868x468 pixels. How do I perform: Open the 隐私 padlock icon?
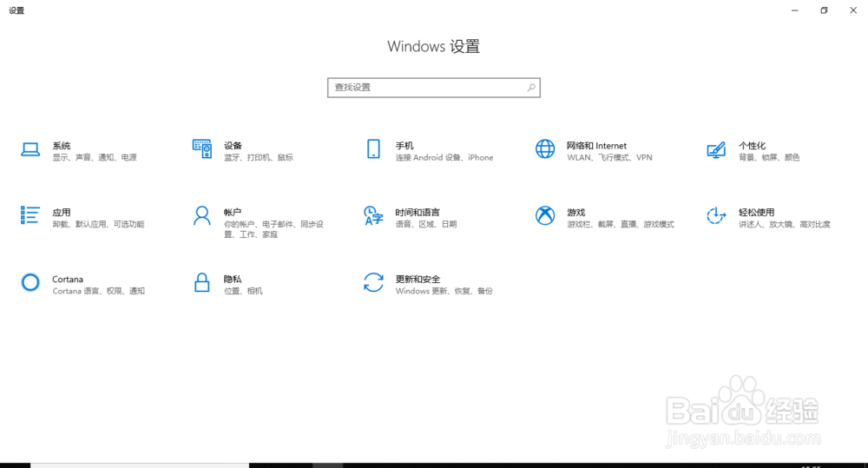202,282
